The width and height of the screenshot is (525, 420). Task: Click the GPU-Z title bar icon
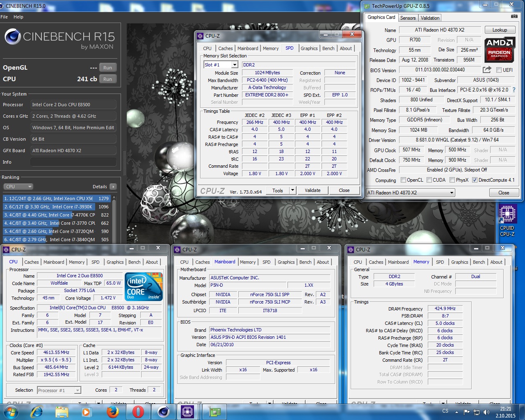pos(367,6)
